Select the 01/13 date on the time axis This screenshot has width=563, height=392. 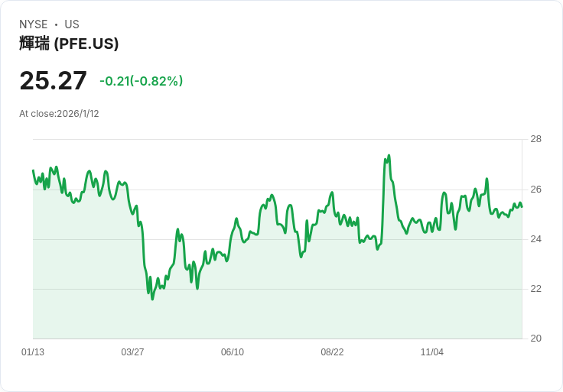point(33,352)
